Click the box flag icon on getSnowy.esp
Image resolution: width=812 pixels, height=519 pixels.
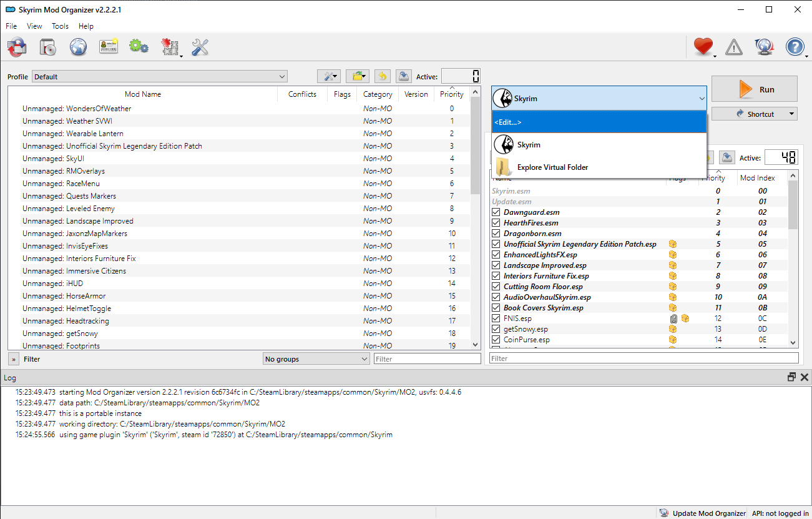673,329
